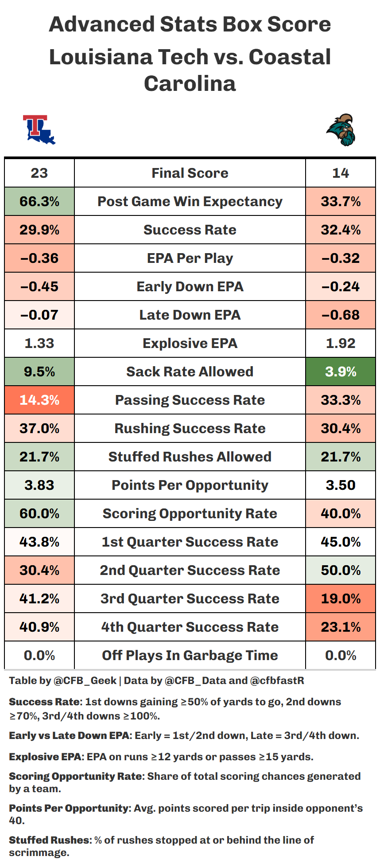Click the orange 19.0% third quarter cell
This screenshot has height=868, width=380.
point(341,598)
